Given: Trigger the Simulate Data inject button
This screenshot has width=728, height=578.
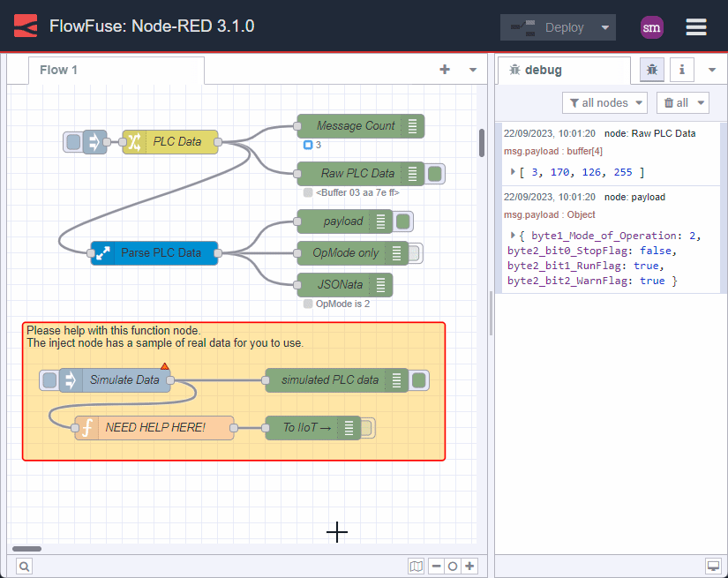Looking at the screenshot, I should [49, 380].
